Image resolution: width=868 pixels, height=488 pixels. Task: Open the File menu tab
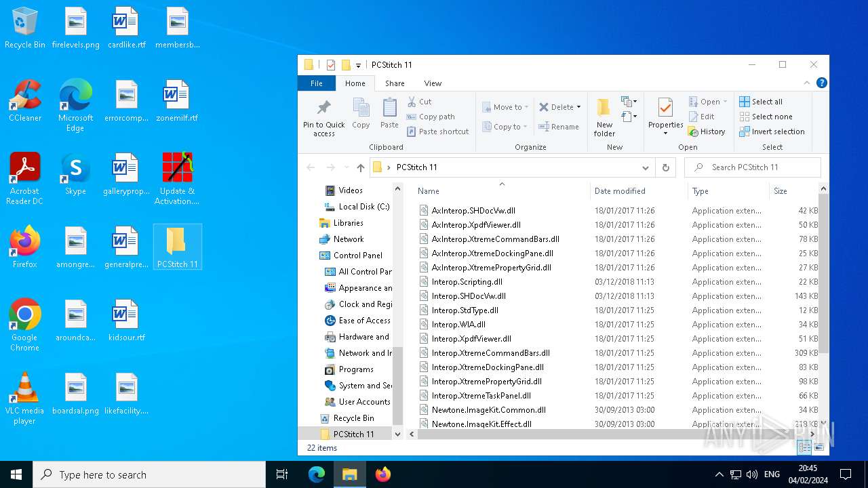[x=317, y=83]
